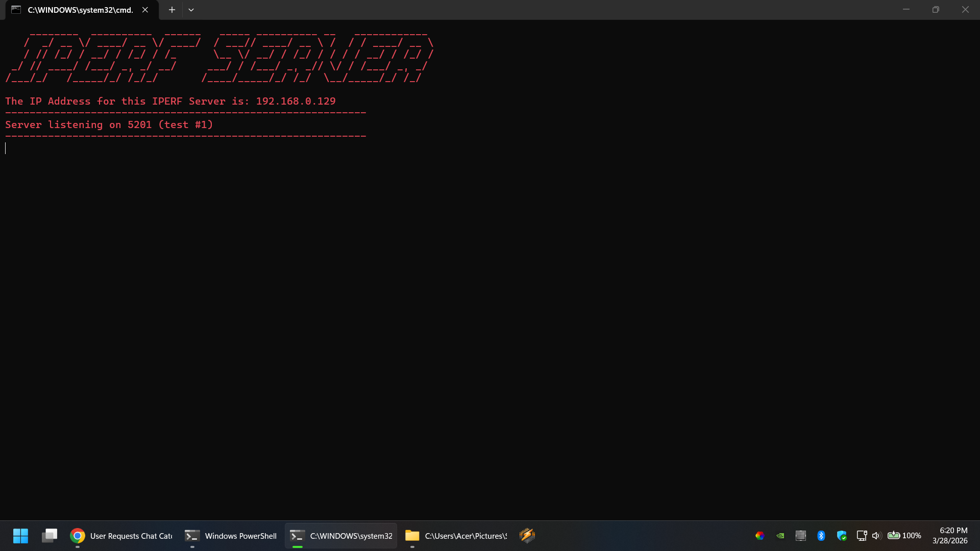Switch to Windows PowerShell taskbar window

click(231, 536)
